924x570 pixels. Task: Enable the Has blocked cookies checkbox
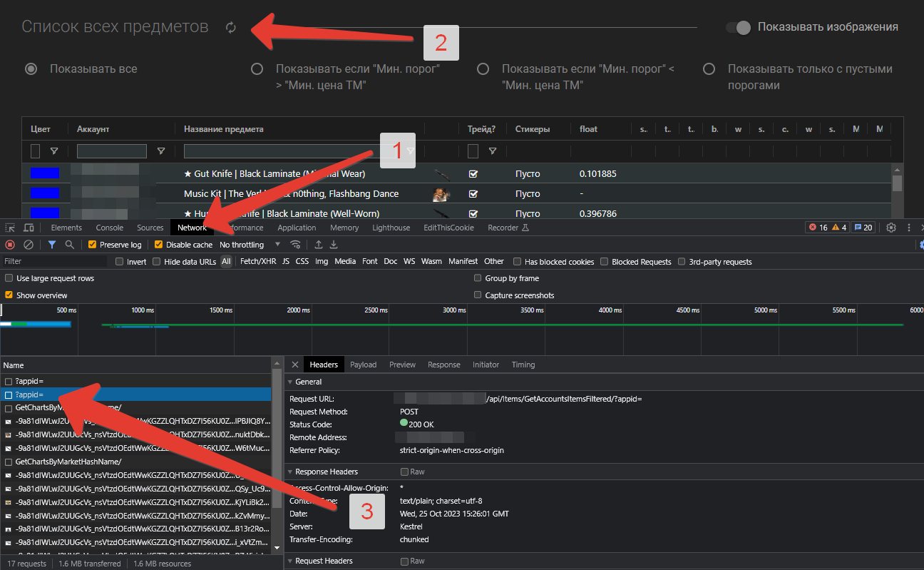(x=518, y=262)
